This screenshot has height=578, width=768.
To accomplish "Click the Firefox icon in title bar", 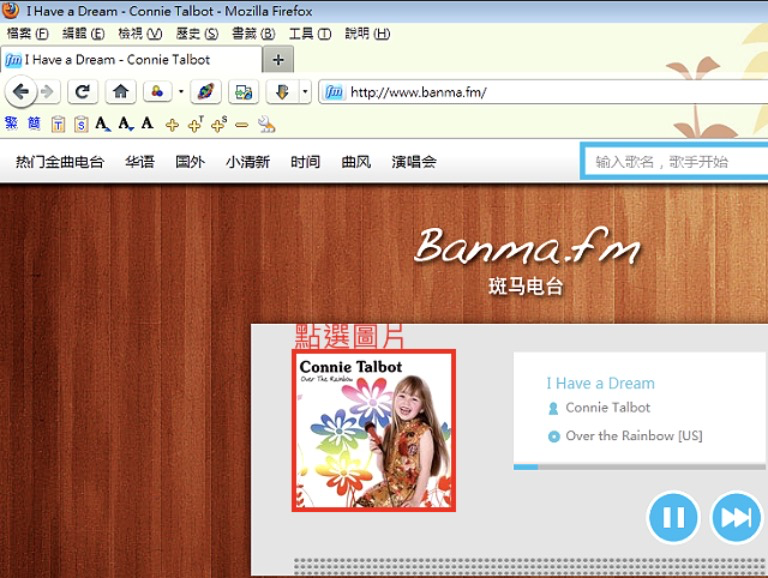I will click(x=10, y=10).
